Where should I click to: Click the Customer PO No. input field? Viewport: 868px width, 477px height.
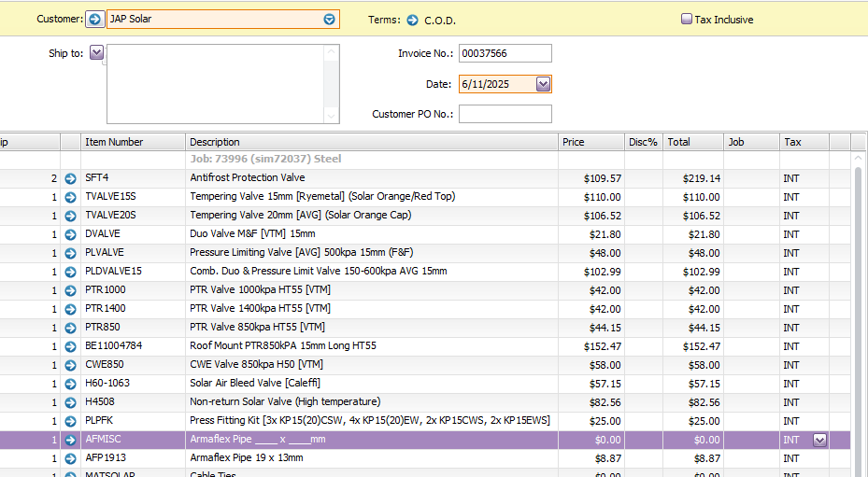[505, 114]
